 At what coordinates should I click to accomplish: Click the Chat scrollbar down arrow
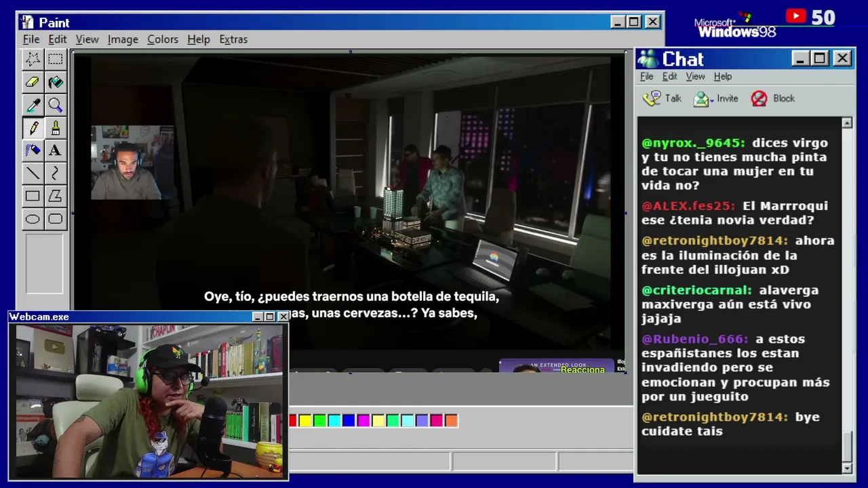[x=847, y=468]
